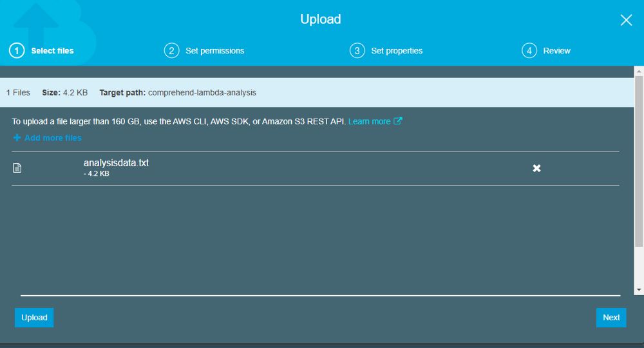Viewport: 644px width, 348px height.
Task: Select the step 4 circle icon
Action: click(529, 50)
